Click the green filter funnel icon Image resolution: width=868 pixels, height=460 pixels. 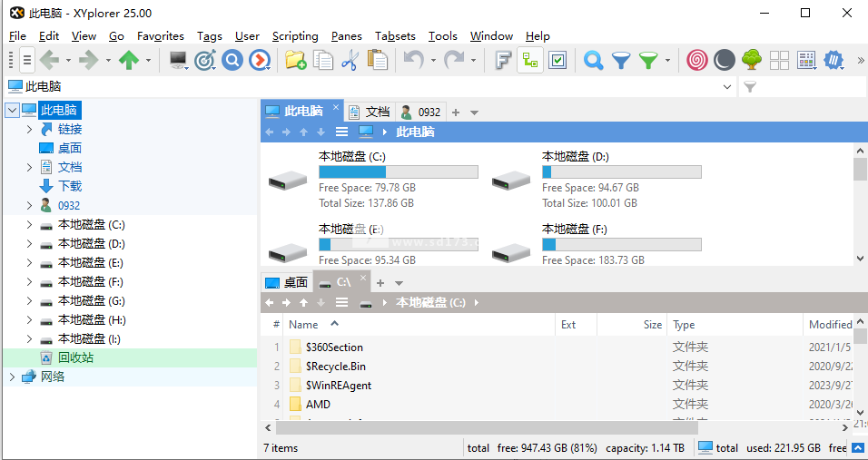pyautogui.click(x=648, y=60)
